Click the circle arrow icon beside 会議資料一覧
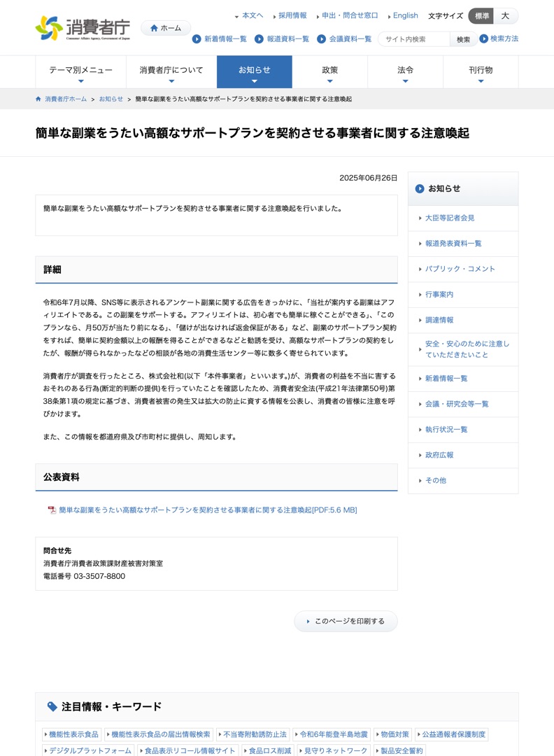Screen dimensions: 554x756 click(321, 39)
